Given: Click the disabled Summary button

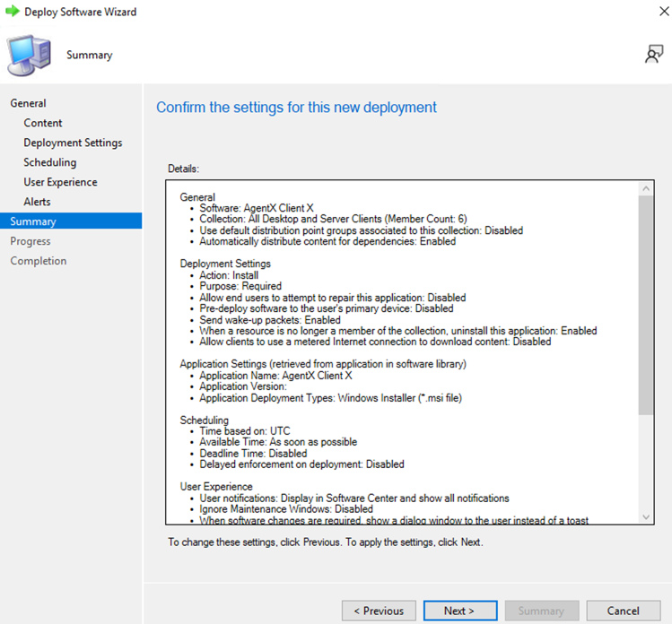Looking at the screenshot, I should tap(542, 611).
